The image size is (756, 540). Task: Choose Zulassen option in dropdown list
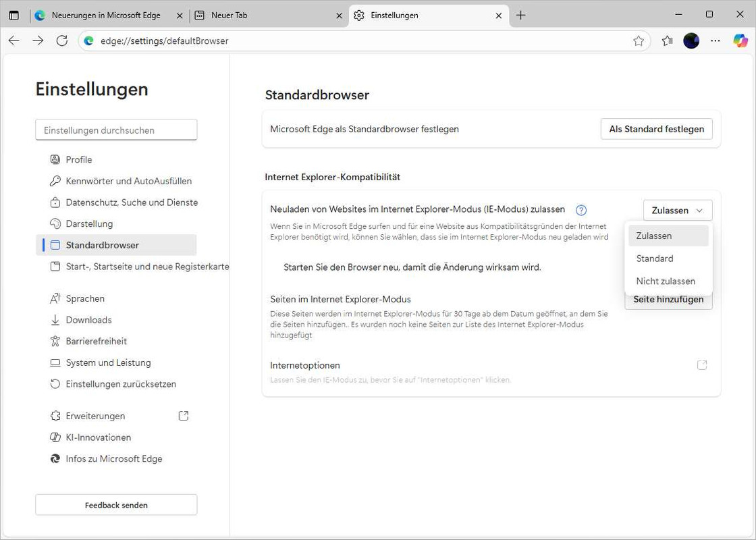[x=668, y=236]
